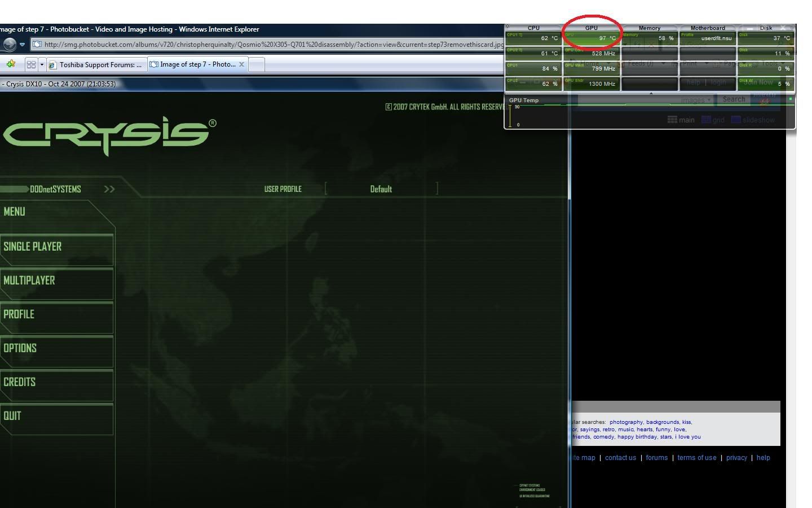The width and height of the screenshot is (812, 508).
Task: Switch to Photobucket grid view
Action: click(x=713, y=120)
